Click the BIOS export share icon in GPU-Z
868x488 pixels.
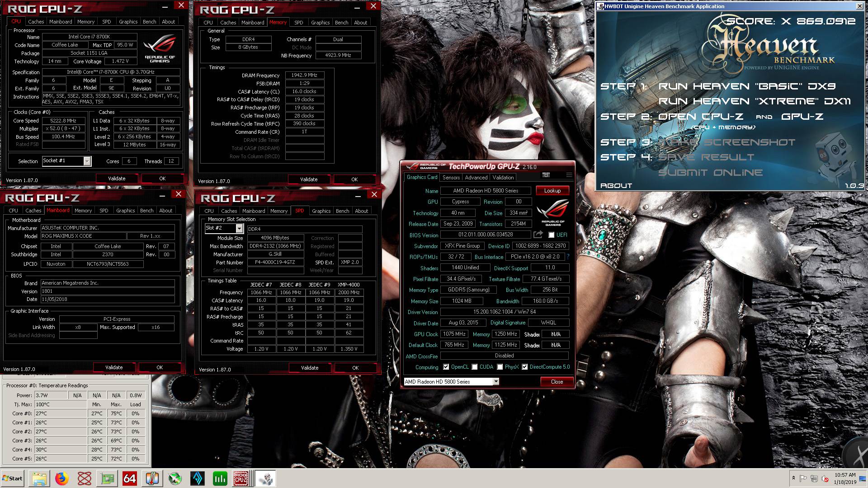coord(538,235)
